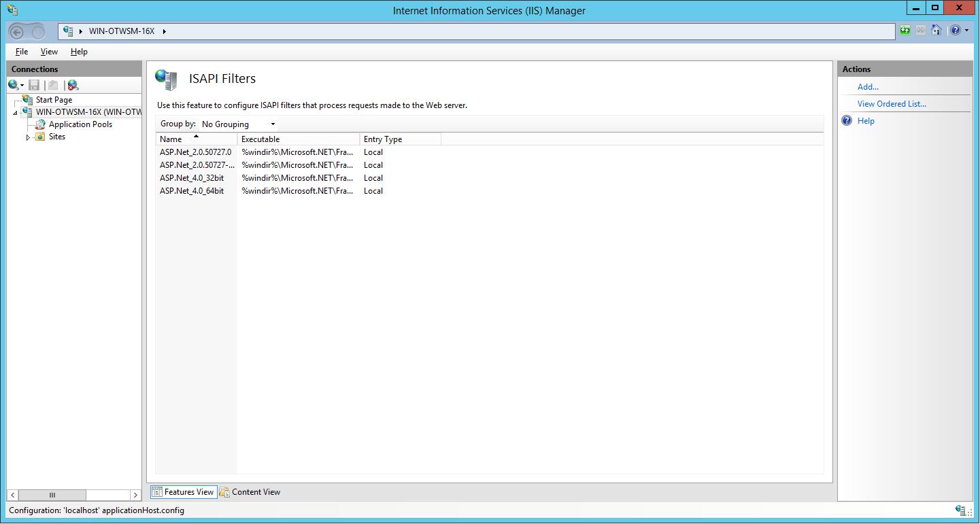Viewport: 980px width, 524px height.
Task: Click the server icon in address bar
Action: pos(68,31)
